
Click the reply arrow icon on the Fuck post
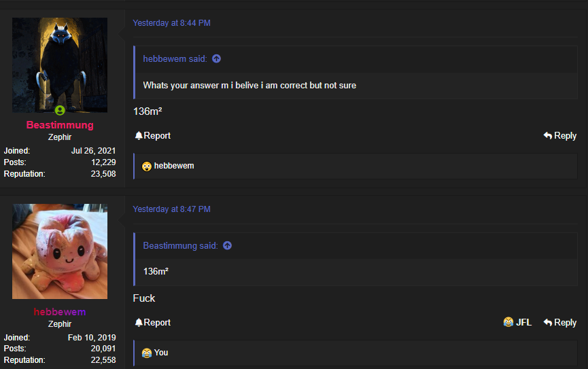click(548, 323)
